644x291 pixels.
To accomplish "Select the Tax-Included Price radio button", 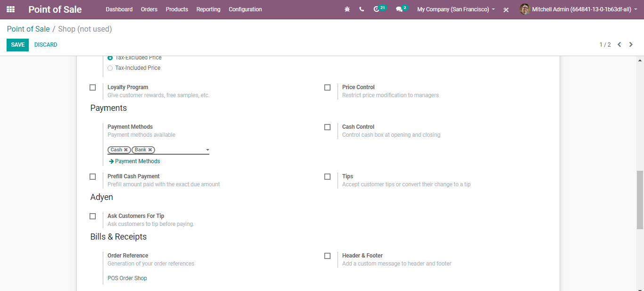I will click(x=110, y=68).
